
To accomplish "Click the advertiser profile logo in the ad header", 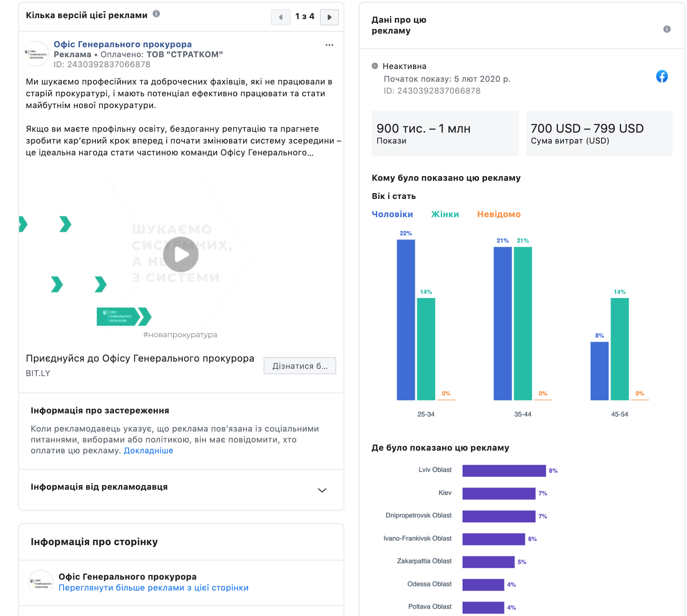I will pyautogui.click(x=36, y=54).
